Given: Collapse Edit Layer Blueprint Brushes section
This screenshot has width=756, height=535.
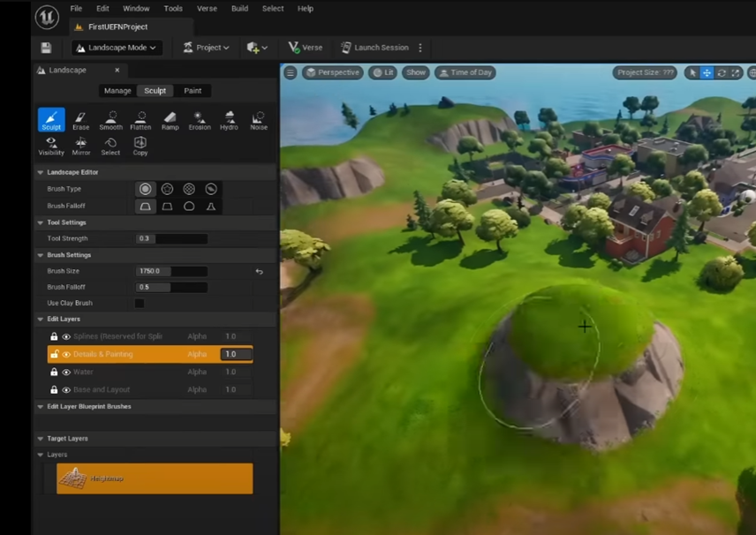Looking at the screenshot, I should click(41, 407).
